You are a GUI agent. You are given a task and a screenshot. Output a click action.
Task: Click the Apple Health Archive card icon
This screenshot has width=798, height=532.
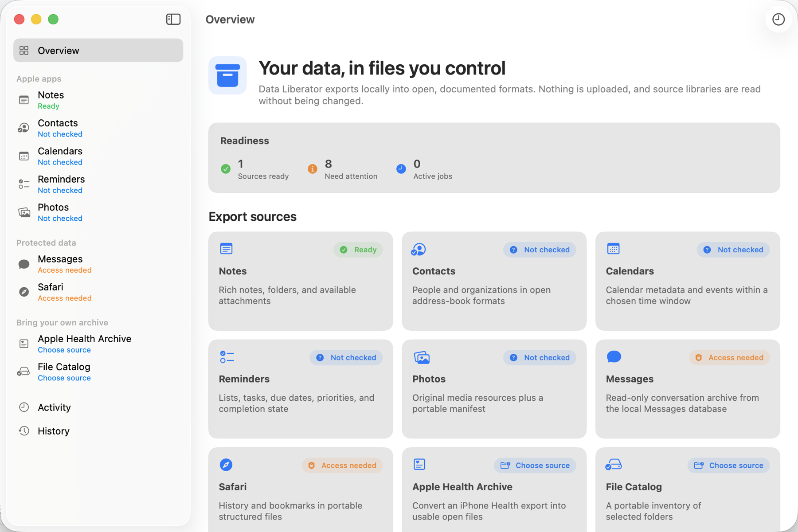point(419,464)
